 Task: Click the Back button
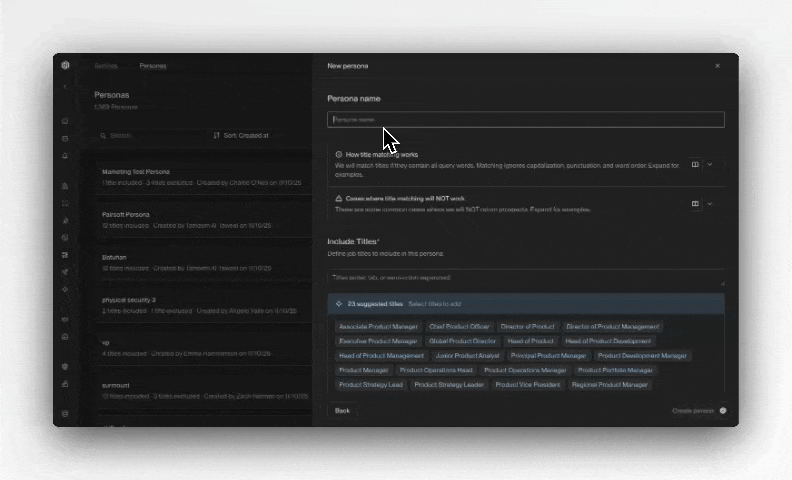click(x=342, y=411)
